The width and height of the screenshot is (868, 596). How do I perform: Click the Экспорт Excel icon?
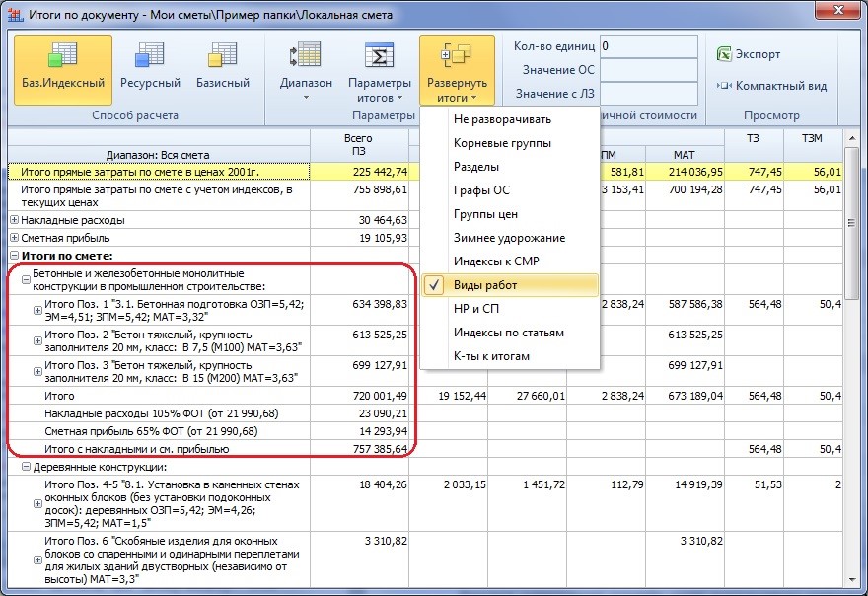click(x=724, y=54)
